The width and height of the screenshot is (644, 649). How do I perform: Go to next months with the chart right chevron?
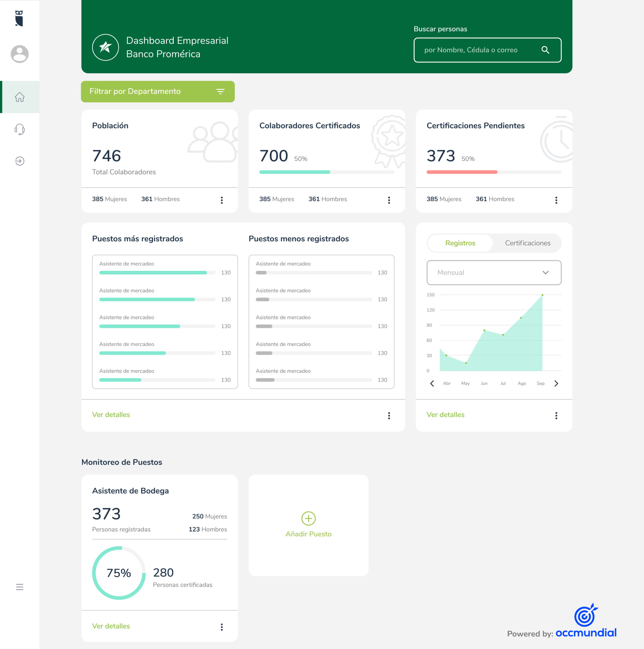556,383
